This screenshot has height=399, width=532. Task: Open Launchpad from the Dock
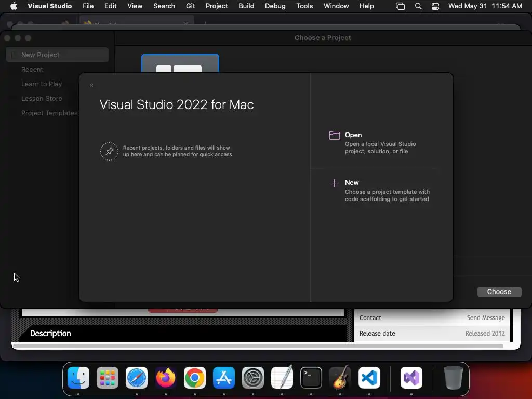point(108,378)
